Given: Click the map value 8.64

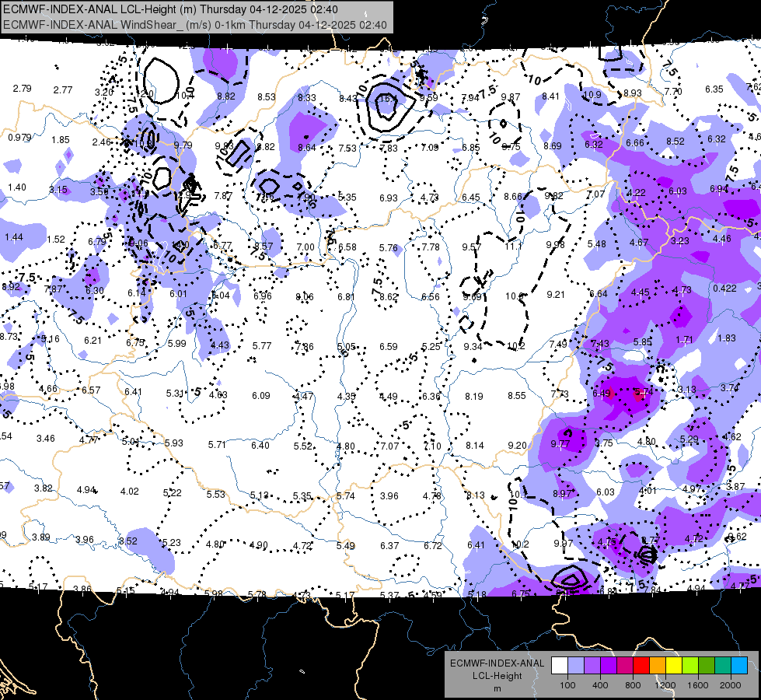Looking at the screenshot, I should pos(307,147).
